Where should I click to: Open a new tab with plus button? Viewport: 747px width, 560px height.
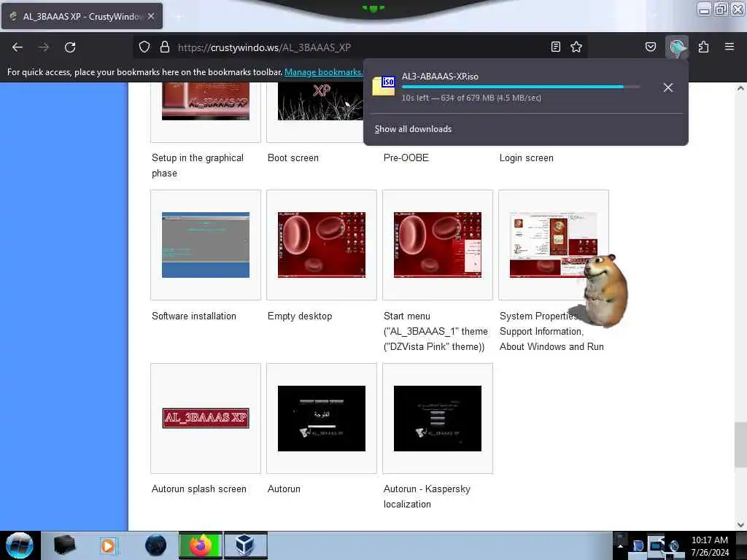click(x=179, y=16)
